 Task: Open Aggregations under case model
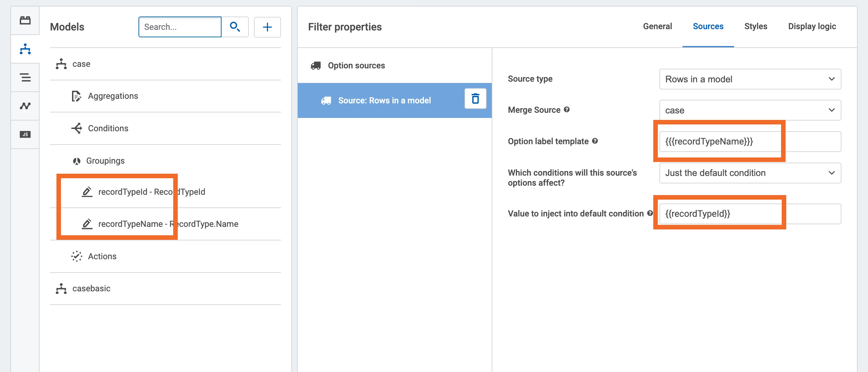(x=165, y=96)
